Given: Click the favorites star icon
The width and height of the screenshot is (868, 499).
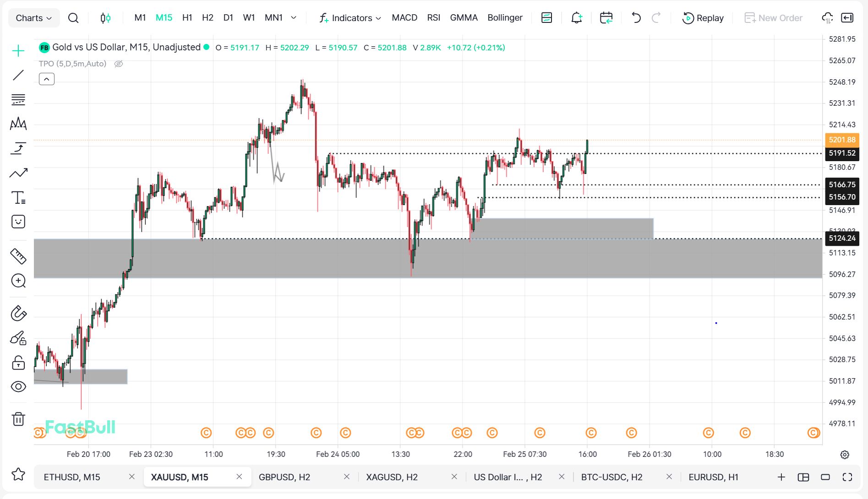Looking at the screenshot, I should pyautogui.click(x=18, y=474).
